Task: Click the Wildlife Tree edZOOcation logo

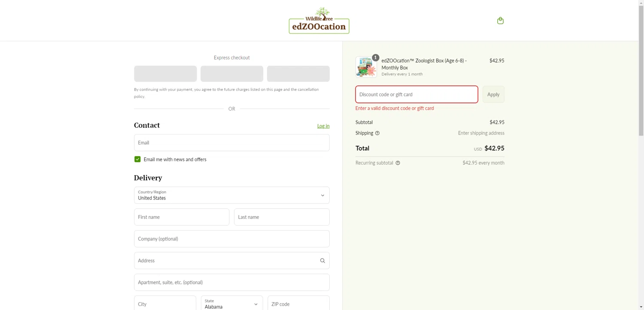Action: (x=319, y=21)
